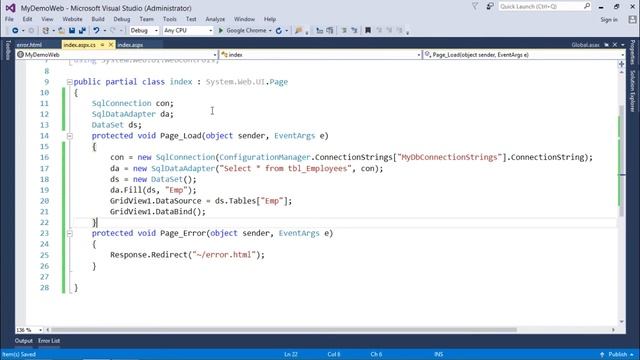Keep the Global.asax preview tab open icon
Image resolution: width=640 pixels, height=360 pixels.
coord(607,45)
